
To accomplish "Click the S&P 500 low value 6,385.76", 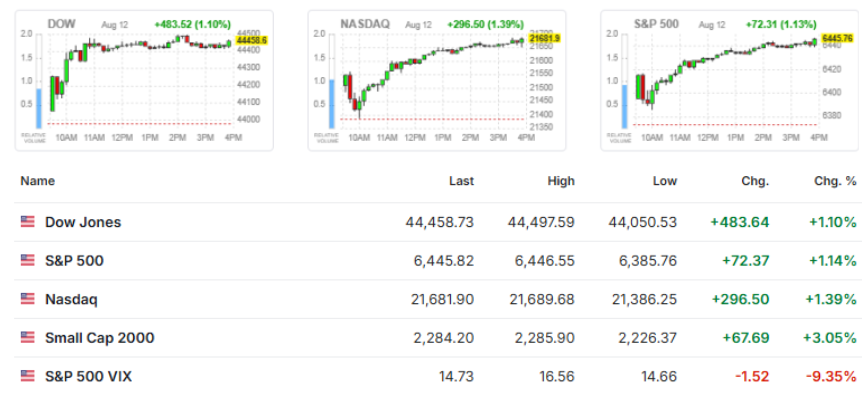I will click(x=648, y=261).
